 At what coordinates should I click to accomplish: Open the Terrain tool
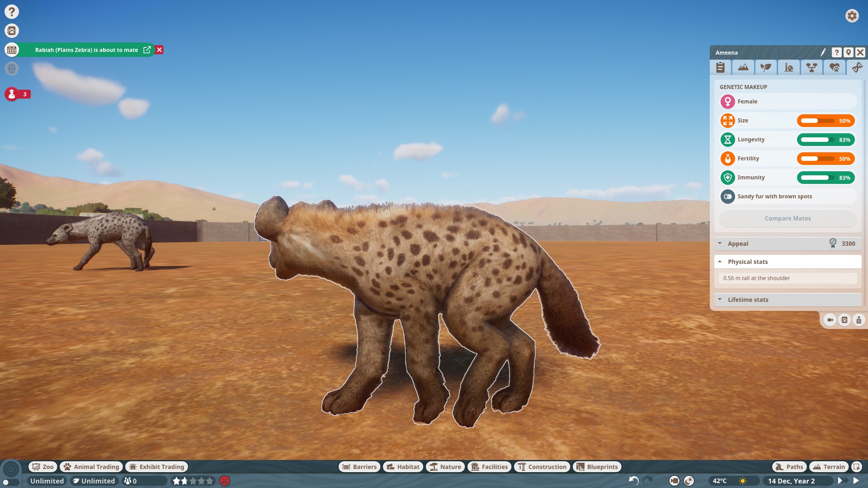pyautogui.click(x=829, y=467)
